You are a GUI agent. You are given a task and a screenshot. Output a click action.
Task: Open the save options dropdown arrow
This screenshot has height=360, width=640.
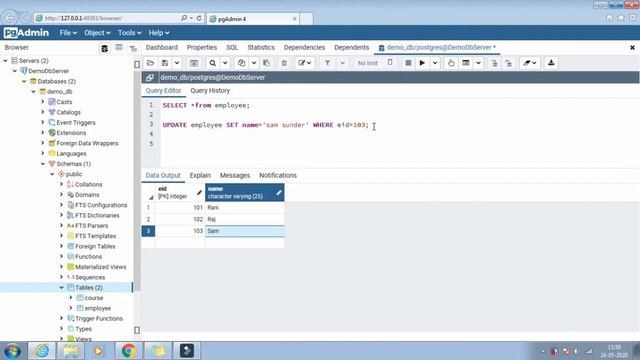[x=177, y=63]
